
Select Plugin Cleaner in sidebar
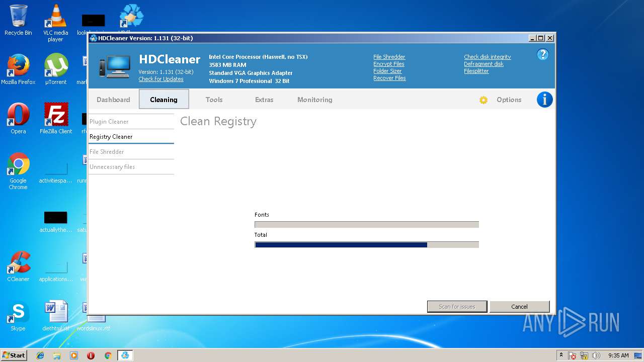pos(131,122)
